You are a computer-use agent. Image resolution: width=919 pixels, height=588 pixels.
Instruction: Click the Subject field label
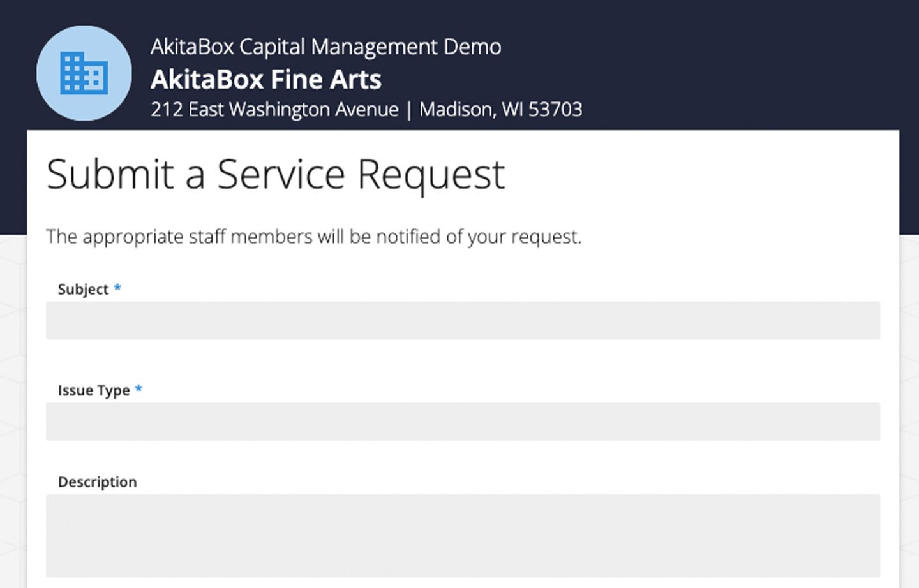pos(83,290)
